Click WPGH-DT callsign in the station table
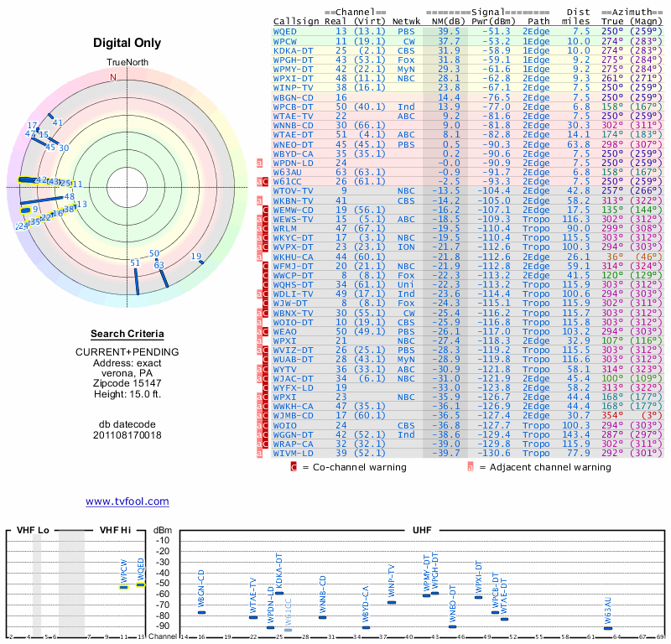The width and height of the screenshot is (671, 644). click(x=293, y=60)
